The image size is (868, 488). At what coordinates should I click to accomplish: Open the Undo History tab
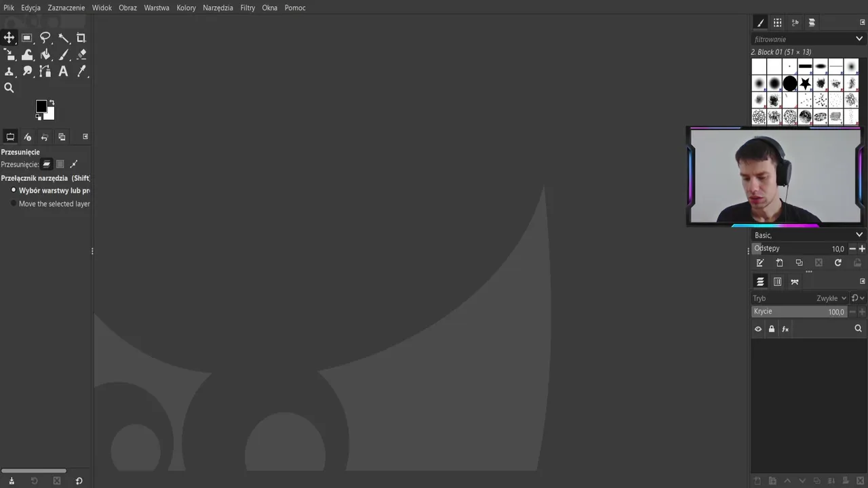tap(45, 137)
